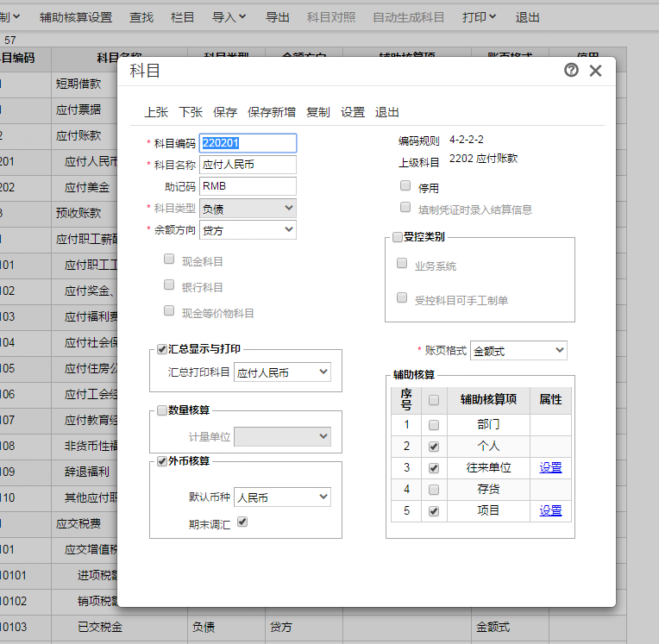This screenshot has width=659, height=644.
Task: Click 上级科目 value 2202 应付账款
Action: click(x=483, y=159)
